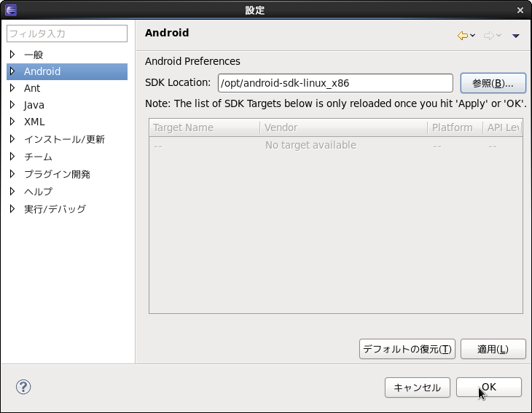Apply settings with 適用(L) button

point(493,349)
